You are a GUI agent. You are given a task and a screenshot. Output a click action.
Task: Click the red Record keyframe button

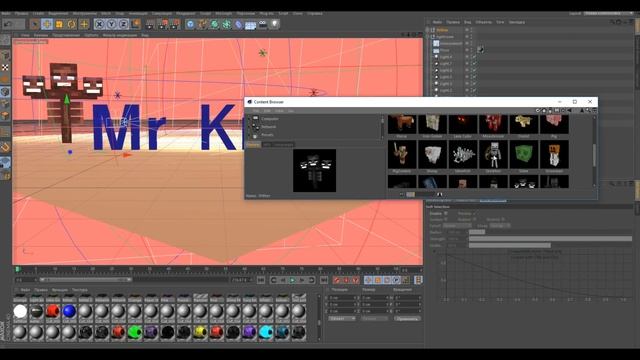tap(337, 280)
